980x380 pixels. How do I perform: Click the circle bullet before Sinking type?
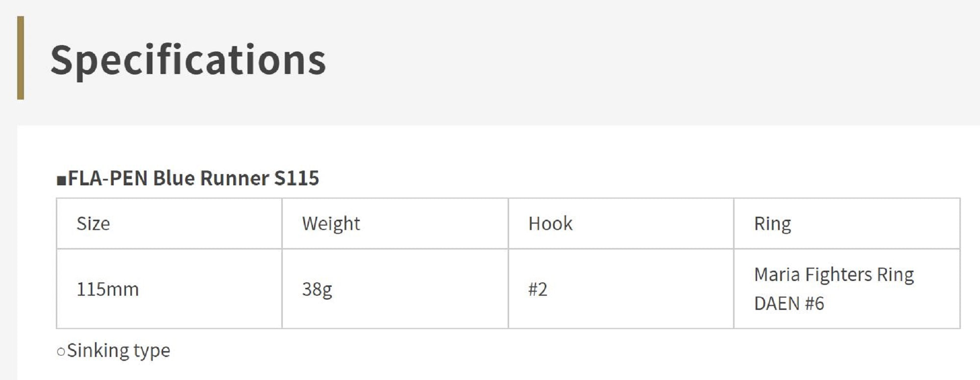[x=61, y=352]
